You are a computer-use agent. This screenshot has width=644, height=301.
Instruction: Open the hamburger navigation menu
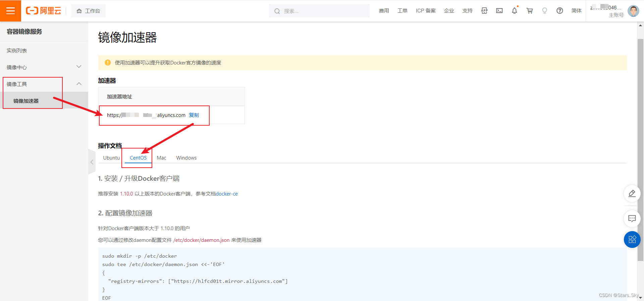[x=10, y=11]
